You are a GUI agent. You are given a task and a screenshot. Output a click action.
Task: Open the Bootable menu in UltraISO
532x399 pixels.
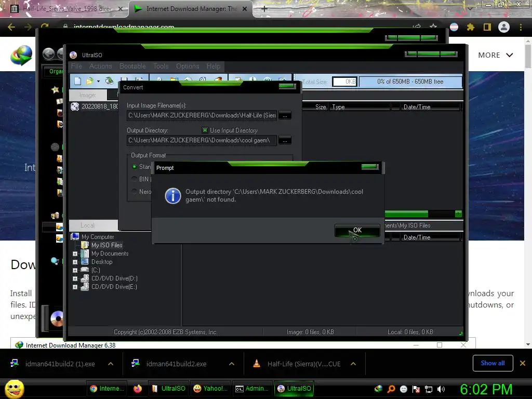tap(132, 66)
